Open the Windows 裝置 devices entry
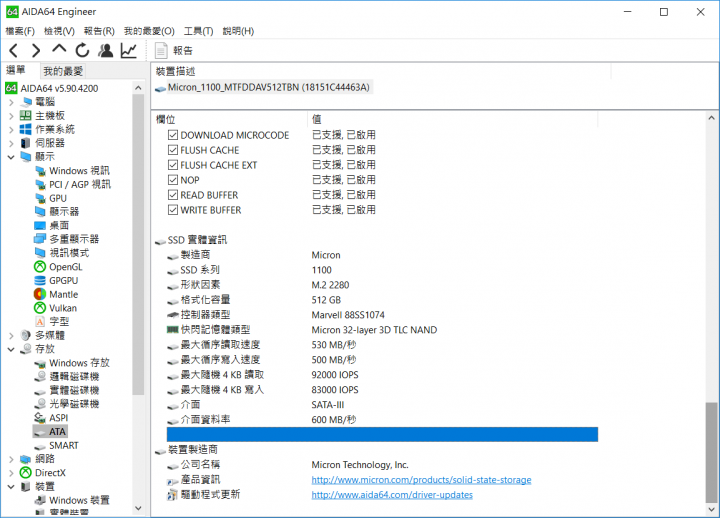This screenshot has height=518, width=720. [x=79, y=500]
